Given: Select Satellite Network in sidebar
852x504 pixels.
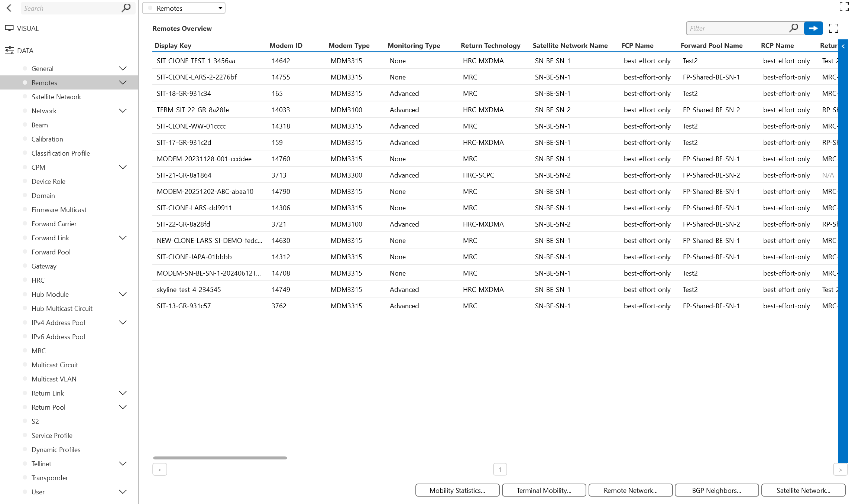Looking at the screenshot, I should (56, 97).
